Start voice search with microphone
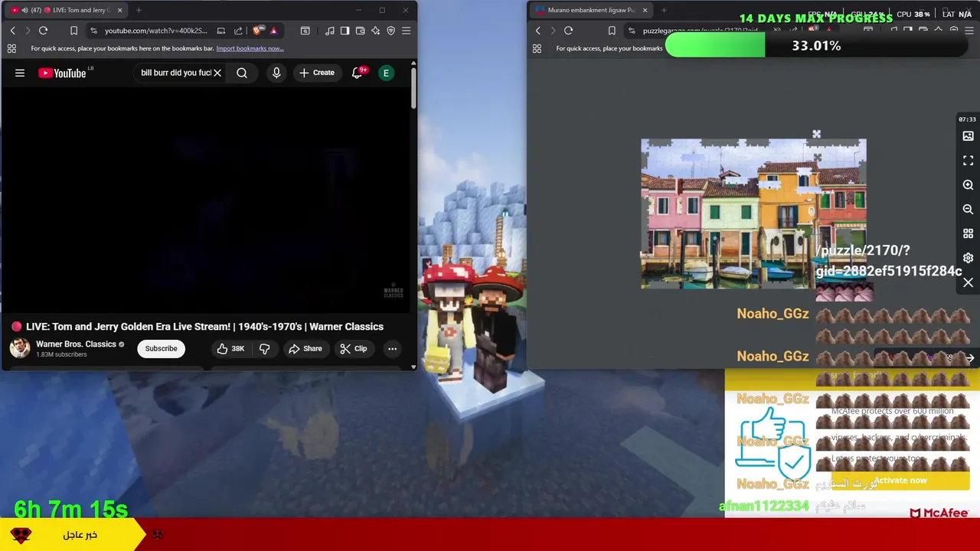The image size is (980, 551). click(x=276, y=73)
